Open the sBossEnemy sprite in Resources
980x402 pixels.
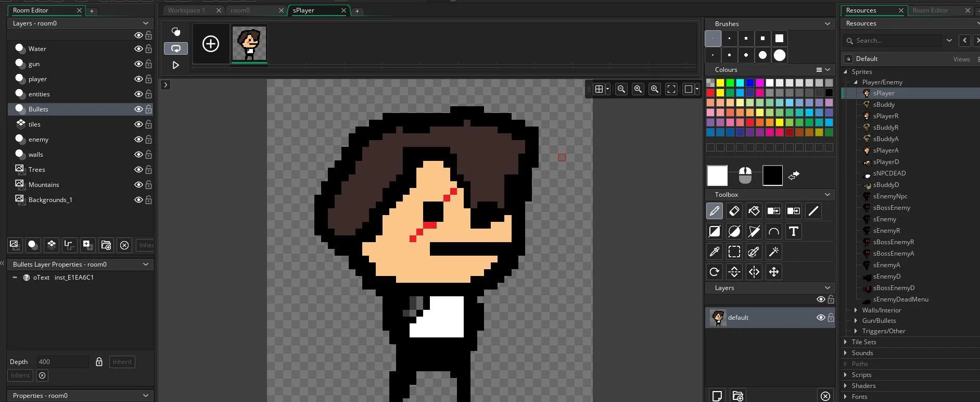pos(892,208)
